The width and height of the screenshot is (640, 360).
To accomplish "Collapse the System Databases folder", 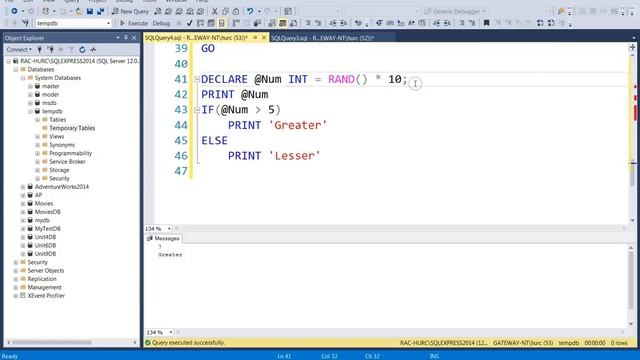I will 23,78.
